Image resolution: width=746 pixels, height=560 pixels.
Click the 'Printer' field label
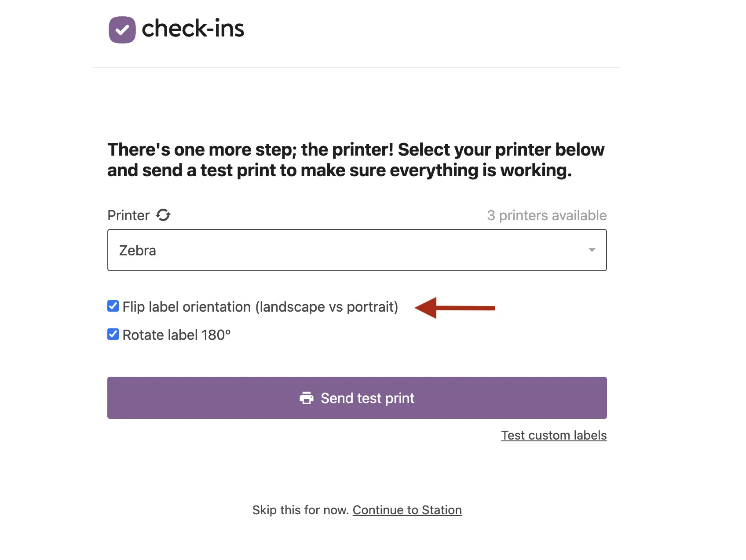click(128, 215)
